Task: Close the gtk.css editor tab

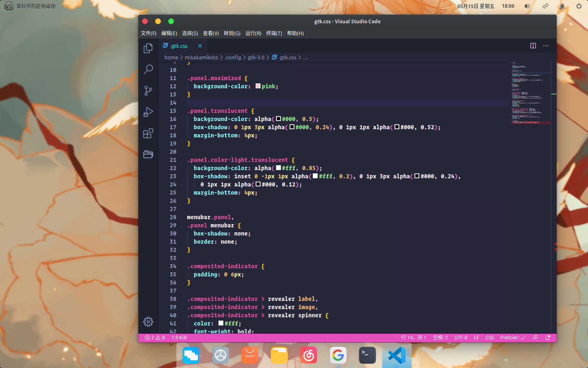Action: point(200,46)
